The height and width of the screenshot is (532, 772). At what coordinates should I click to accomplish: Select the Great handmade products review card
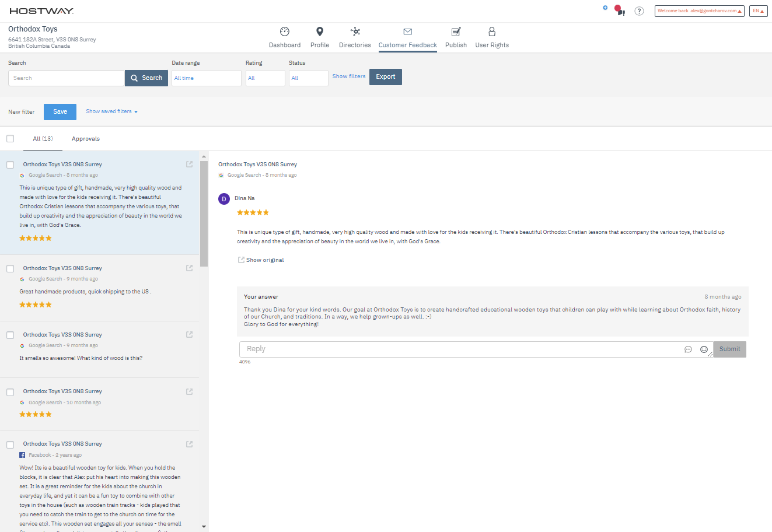coord(99,288)
